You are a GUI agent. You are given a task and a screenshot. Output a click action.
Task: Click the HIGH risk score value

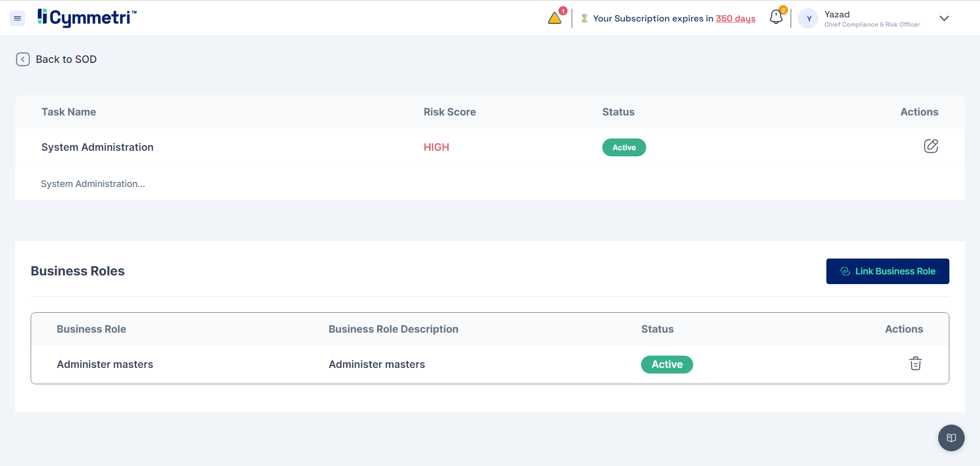click(x=436, y=147)
